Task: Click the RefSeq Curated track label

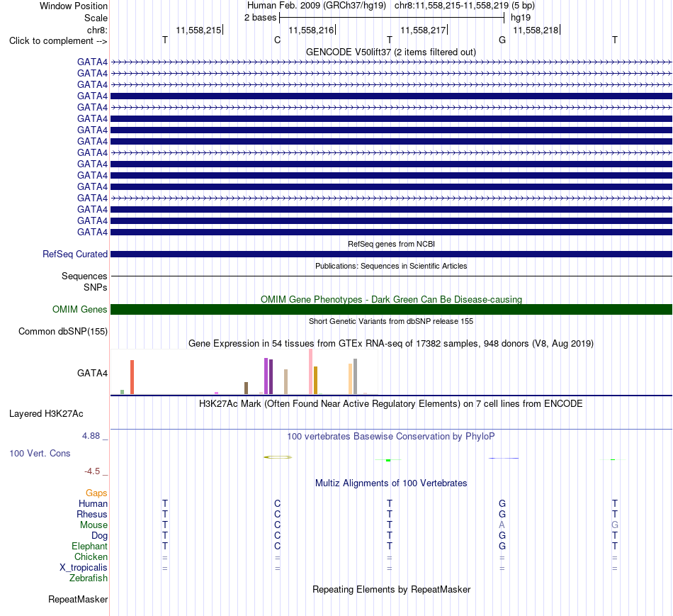Action: pyautogui.click(x=75, y=254)
